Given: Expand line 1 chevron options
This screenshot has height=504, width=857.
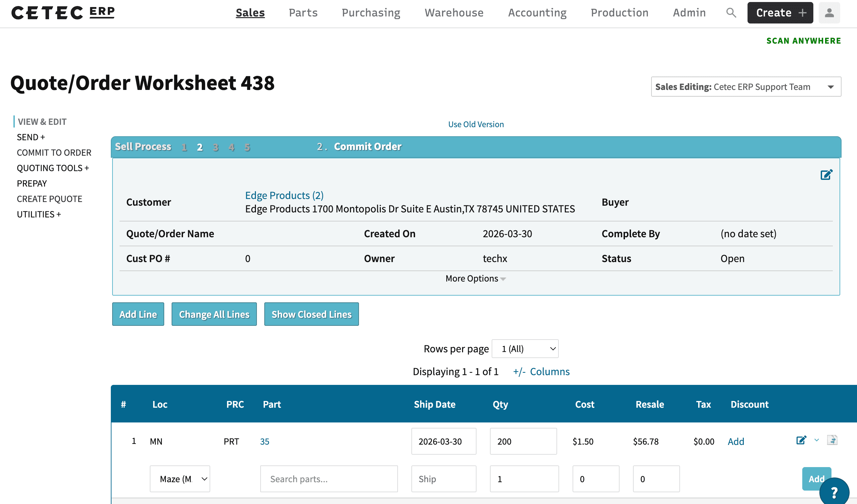Looking at the screenshot, I should pos(816,441).
